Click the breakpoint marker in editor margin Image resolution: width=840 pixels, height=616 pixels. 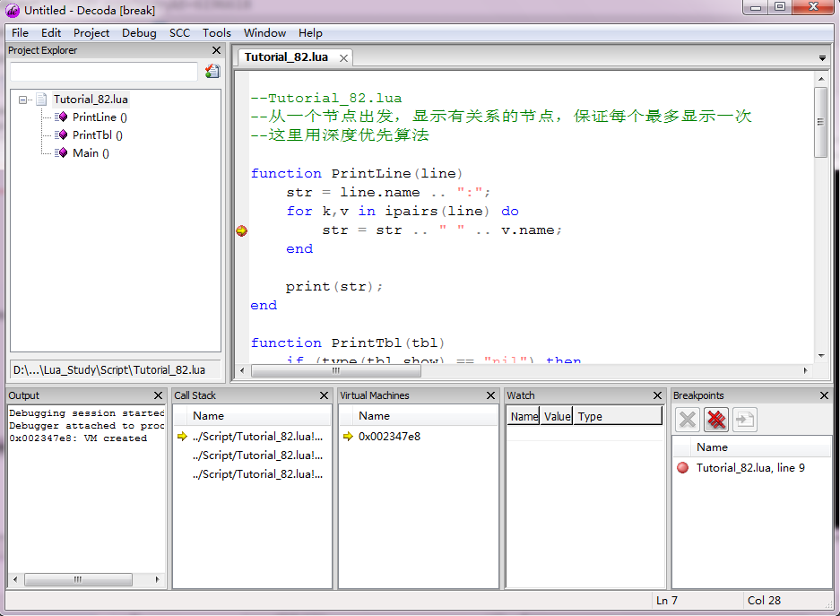pos(242,230)
